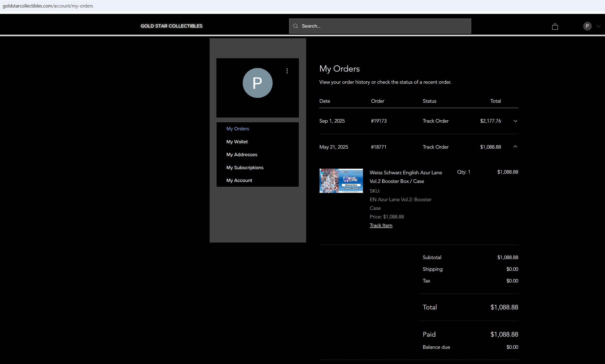Click the search magnifier icon

coord(296,26)
